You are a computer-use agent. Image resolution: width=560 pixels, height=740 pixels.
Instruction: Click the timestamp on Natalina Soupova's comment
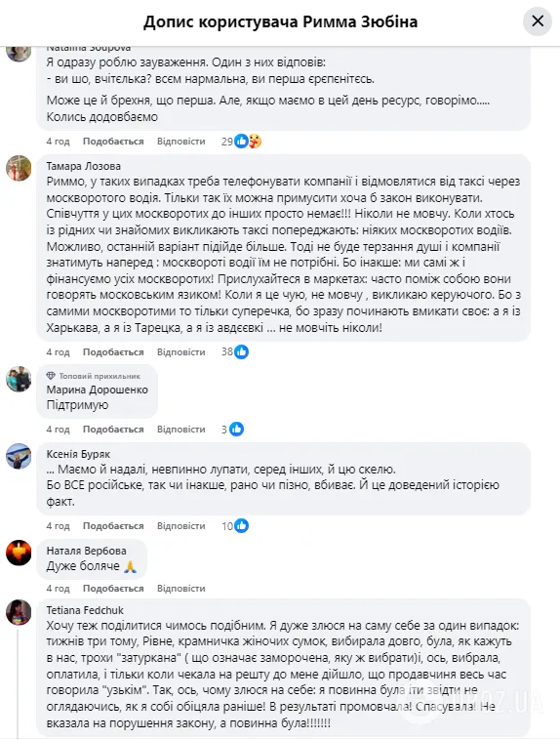pyautogui.click(x=58, y=142)
